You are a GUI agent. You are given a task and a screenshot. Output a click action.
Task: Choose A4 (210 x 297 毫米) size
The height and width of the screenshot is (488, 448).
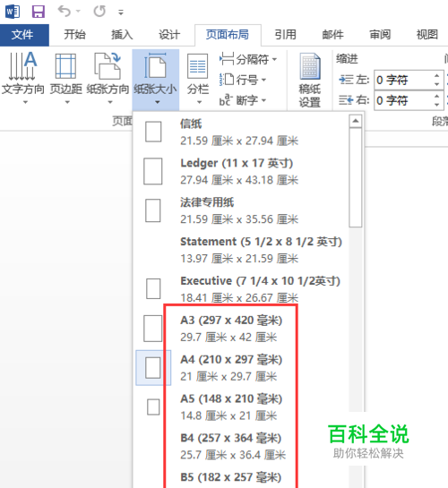click(242, 367)
